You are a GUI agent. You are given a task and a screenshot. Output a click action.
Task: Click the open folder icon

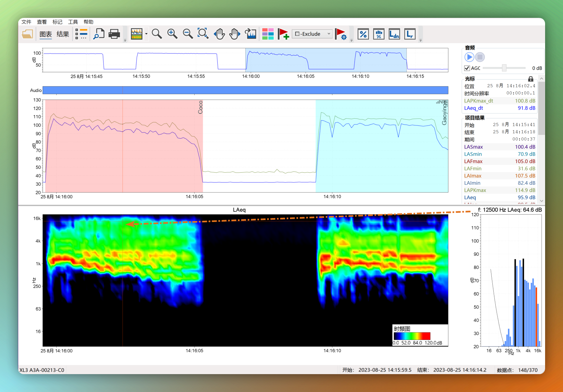[x=27, y=34]
